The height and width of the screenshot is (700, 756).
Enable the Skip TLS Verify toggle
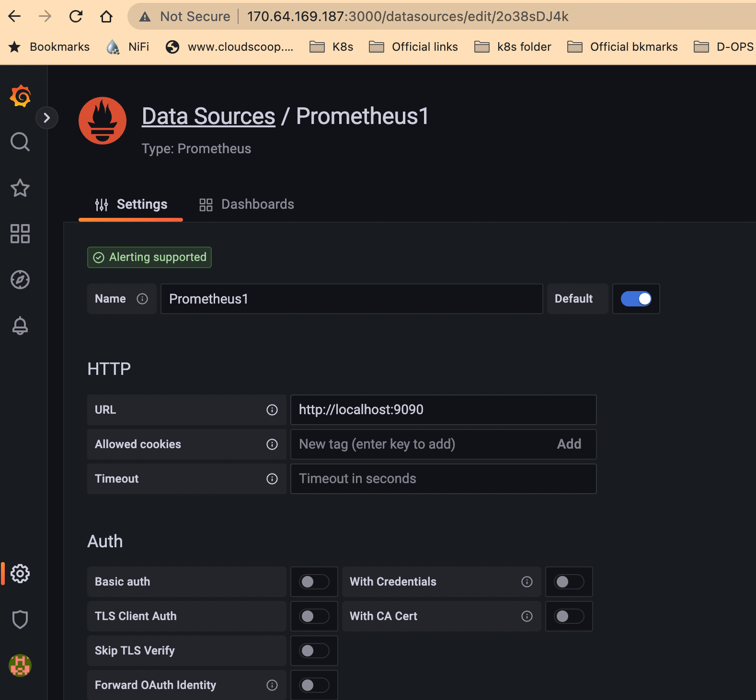coord(314,651)
